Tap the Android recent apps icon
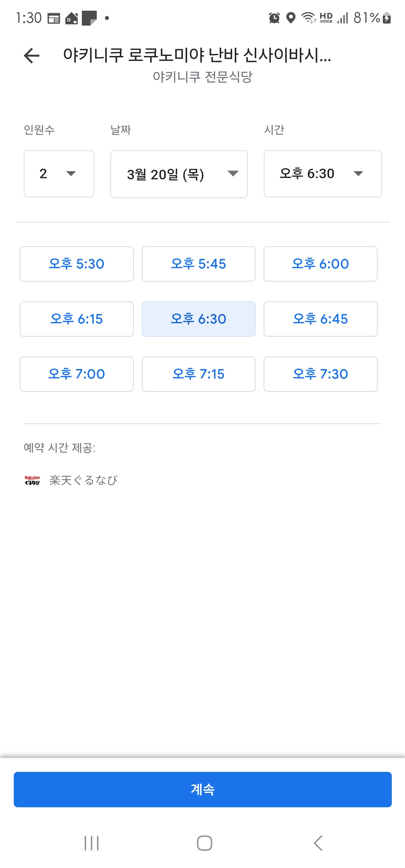Image resolution: width=405 pixels, height=868 pixels. (x=91, y=843)
